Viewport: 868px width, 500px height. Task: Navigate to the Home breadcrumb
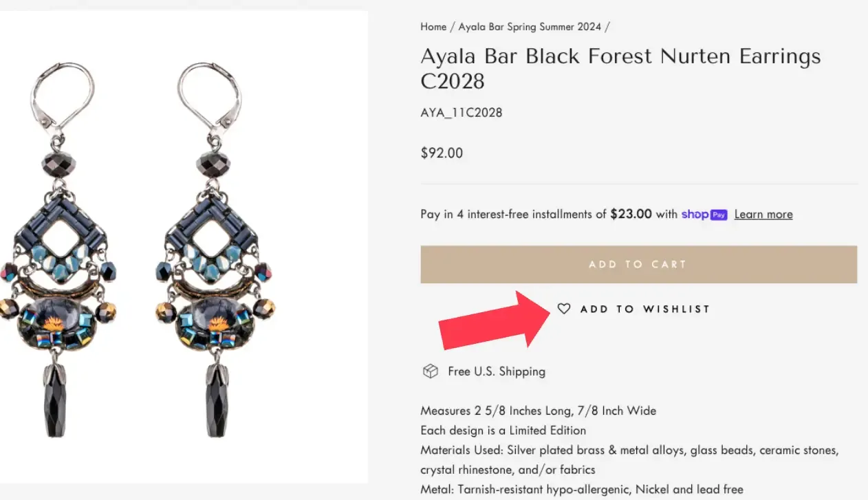coord(433,27)
